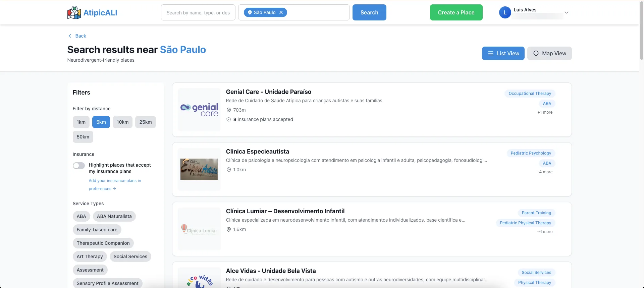Image resolution: width=644 pixels, height=288 pixels.
Task: Select the 1km distance filter
Action: point(81,122)
